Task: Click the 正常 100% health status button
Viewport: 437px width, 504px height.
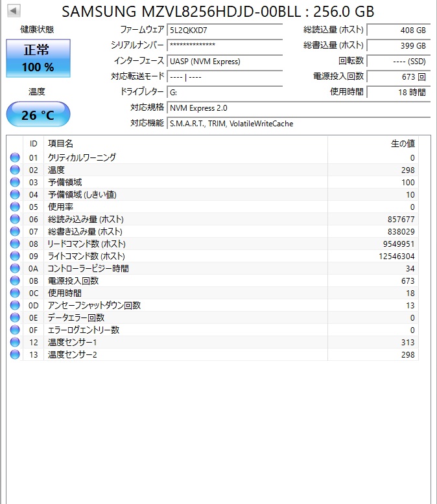Action: coord(38,58)
